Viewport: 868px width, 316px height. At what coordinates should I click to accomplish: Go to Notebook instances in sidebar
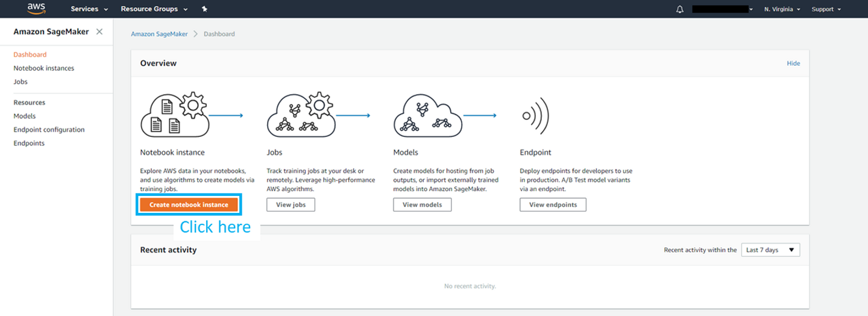pyautogui.click(x=44, y=68)
